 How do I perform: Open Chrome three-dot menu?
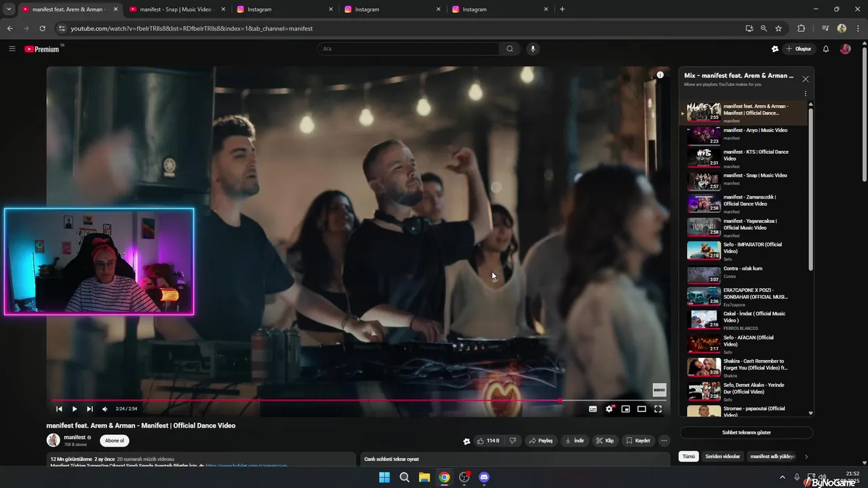859,28
